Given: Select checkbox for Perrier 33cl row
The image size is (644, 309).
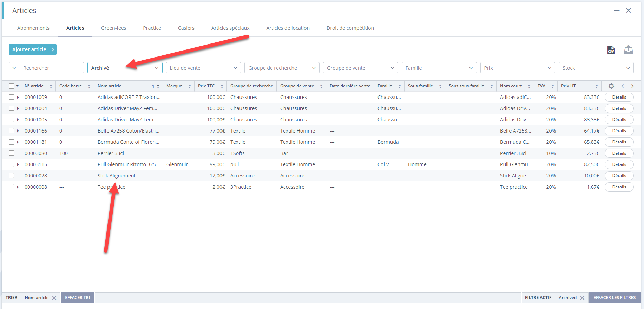Looking at the screenshot, I should 12,153.
